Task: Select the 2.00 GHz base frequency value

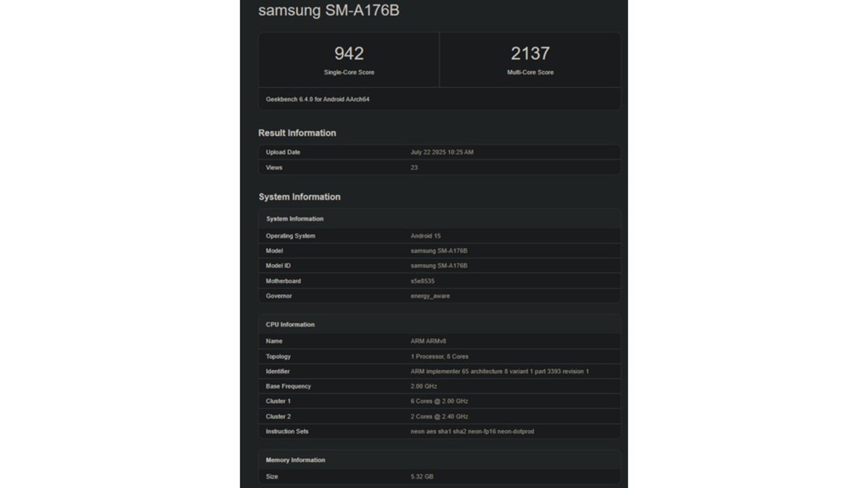Action: click(424, 387)
